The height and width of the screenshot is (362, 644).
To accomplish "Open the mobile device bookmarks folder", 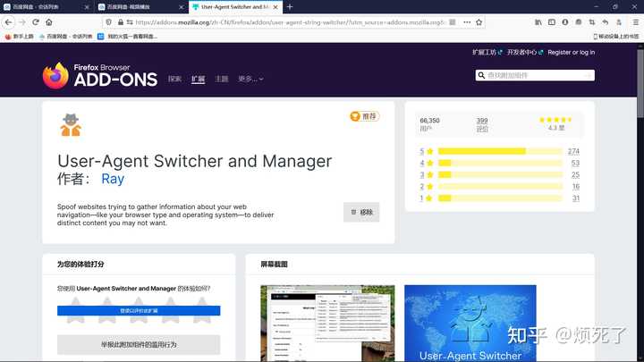I will coord(616,37).
